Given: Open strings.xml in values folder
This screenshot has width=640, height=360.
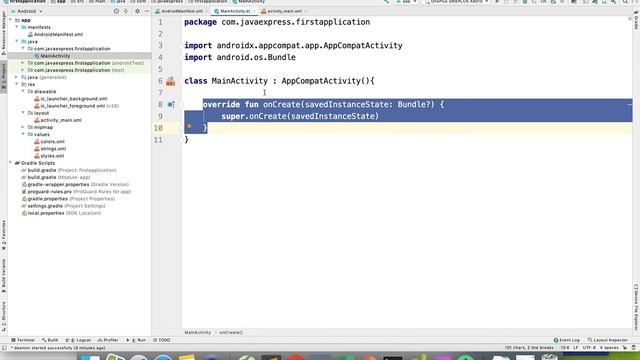Looking at the screenshot, I should coord(50,149).
